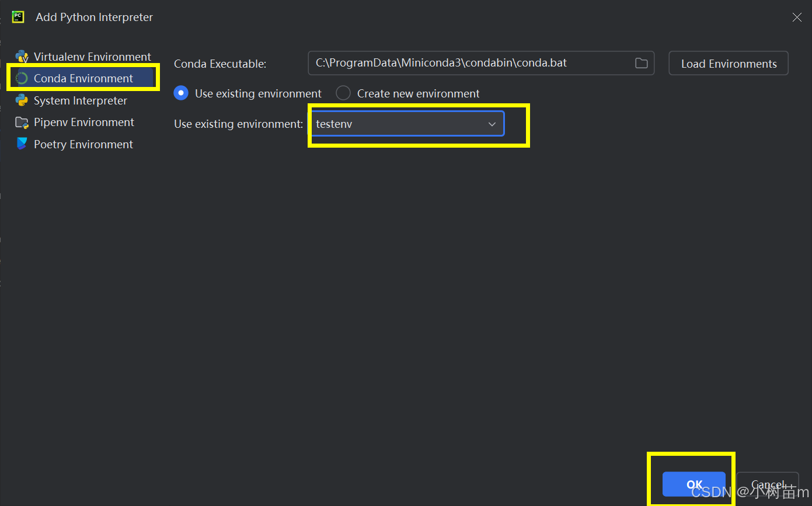Image resolution: width=812 pixels, height=506 pixels.
Task: Click the Virtualenv Environment Python icon
Action: (x=22, y=57)
